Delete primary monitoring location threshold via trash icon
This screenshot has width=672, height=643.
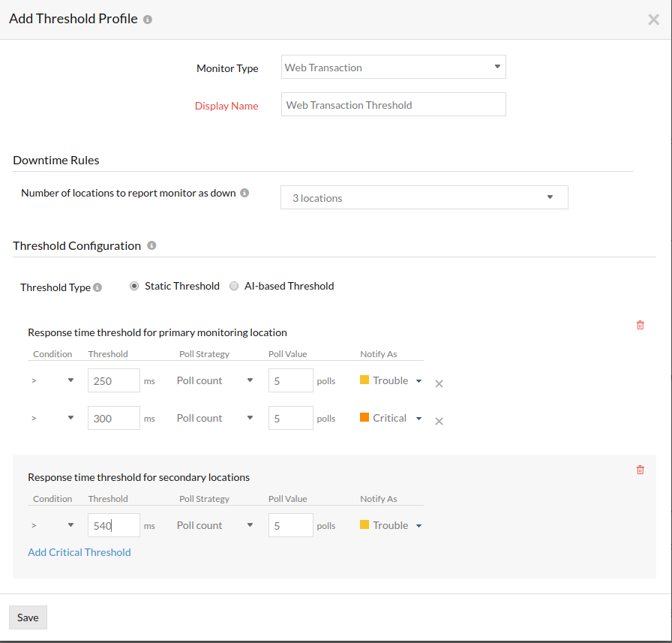640,325
